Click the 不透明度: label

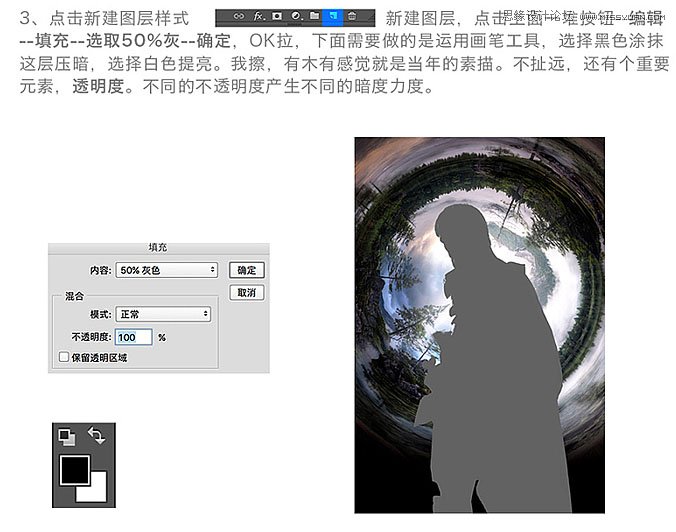point(91,337)
